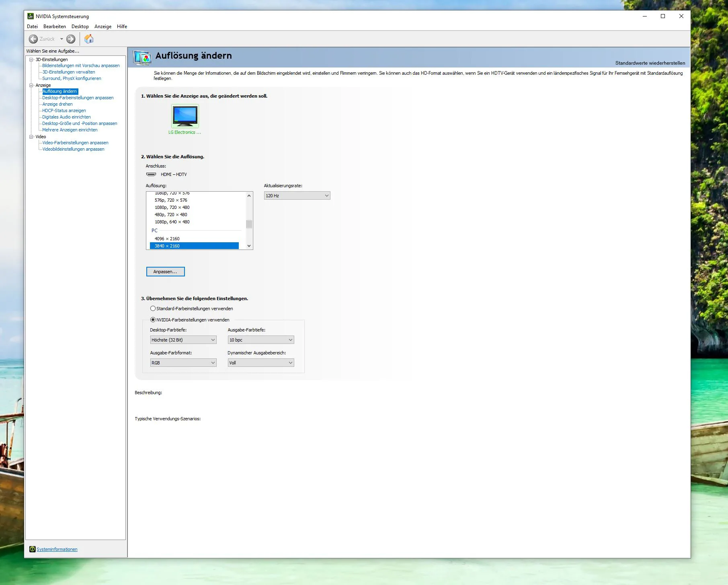Select Auflösung ändern in the tree

pos(59,91)
